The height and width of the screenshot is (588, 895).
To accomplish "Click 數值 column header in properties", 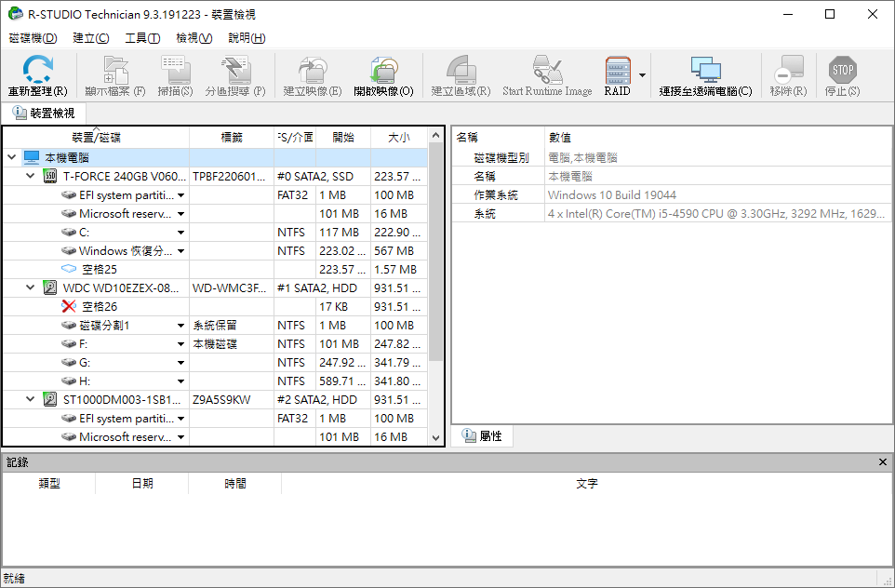I will (718, 138).
